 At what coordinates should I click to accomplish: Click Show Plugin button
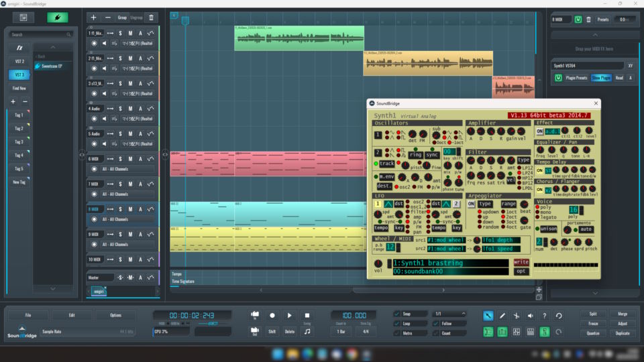[601, 78]
